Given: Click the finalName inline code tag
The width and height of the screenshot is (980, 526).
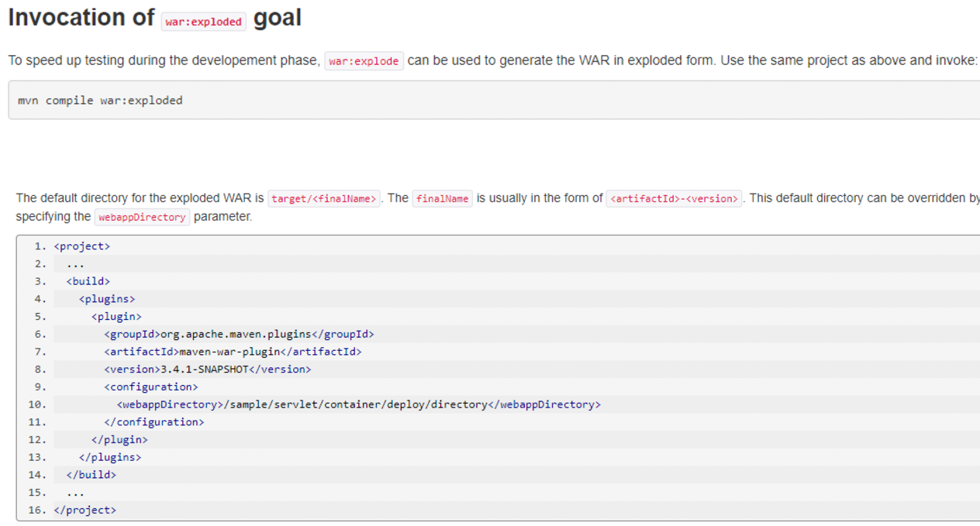Looking at the screenshot, I should 442,198.
